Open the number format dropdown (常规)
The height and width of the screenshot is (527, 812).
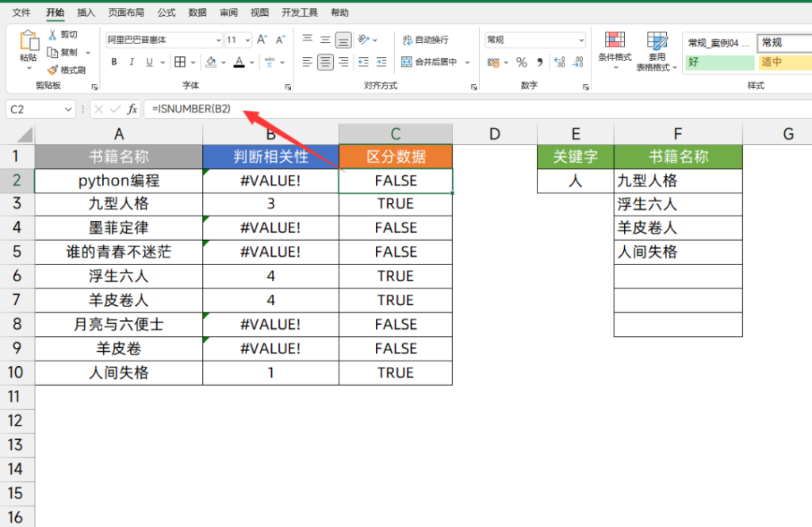581,40
